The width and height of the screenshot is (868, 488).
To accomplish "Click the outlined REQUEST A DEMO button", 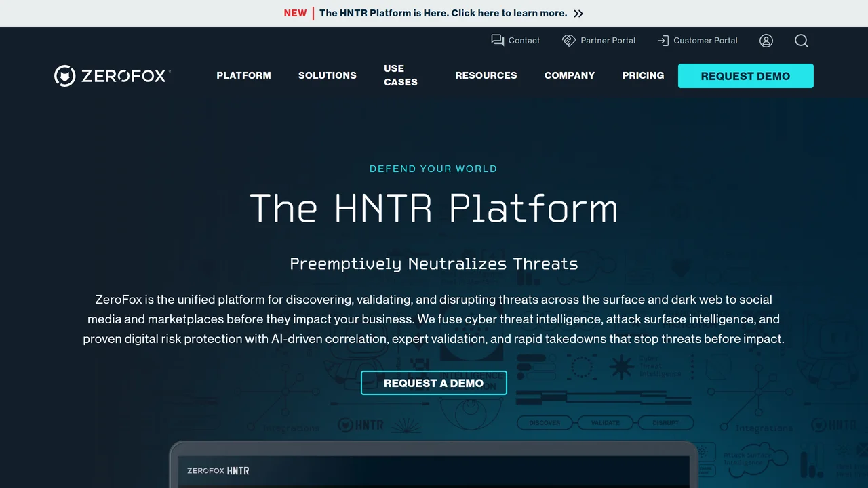I will pos(434,383).
